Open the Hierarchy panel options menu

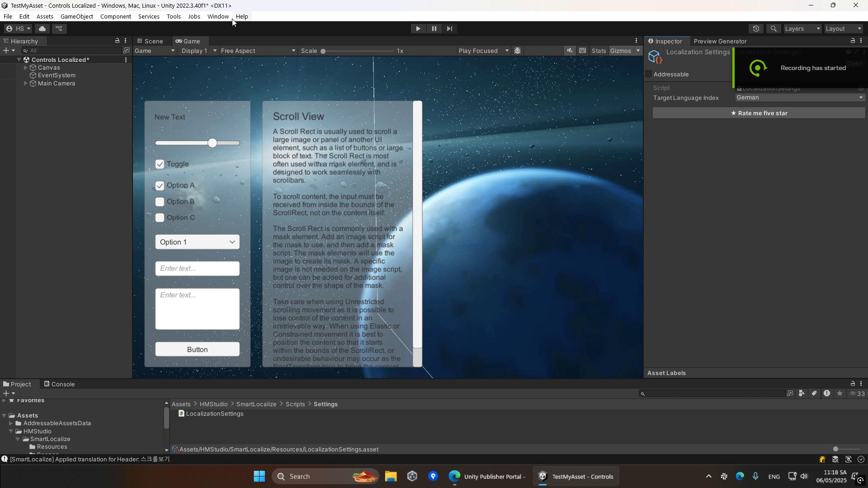(x=126, y=41)
